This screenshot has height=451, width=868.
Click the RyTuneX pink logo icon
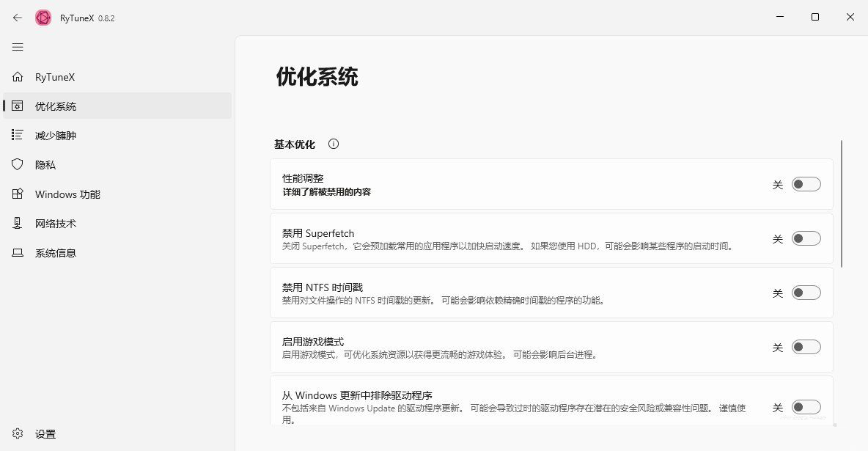(x=43, y=18)
